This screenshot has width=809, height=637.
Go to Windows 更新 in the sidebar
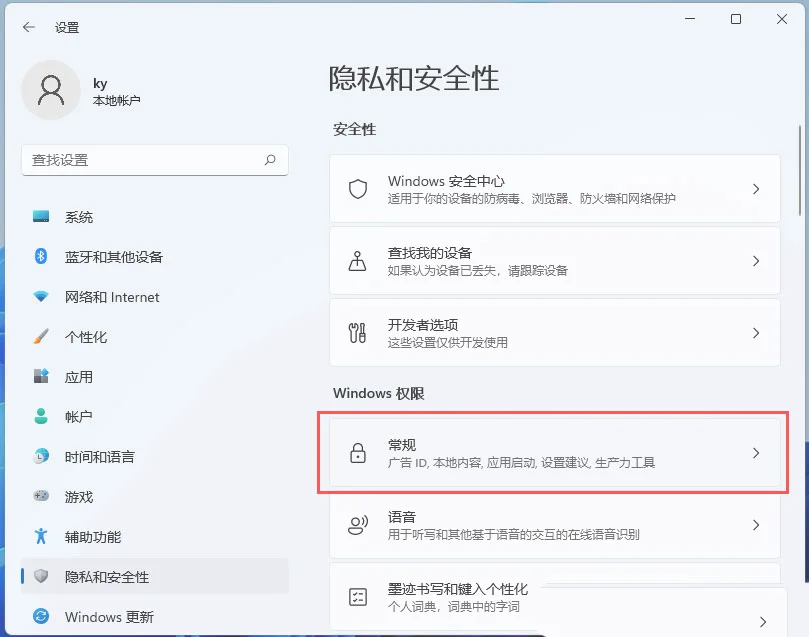click(x=107, y=617)
